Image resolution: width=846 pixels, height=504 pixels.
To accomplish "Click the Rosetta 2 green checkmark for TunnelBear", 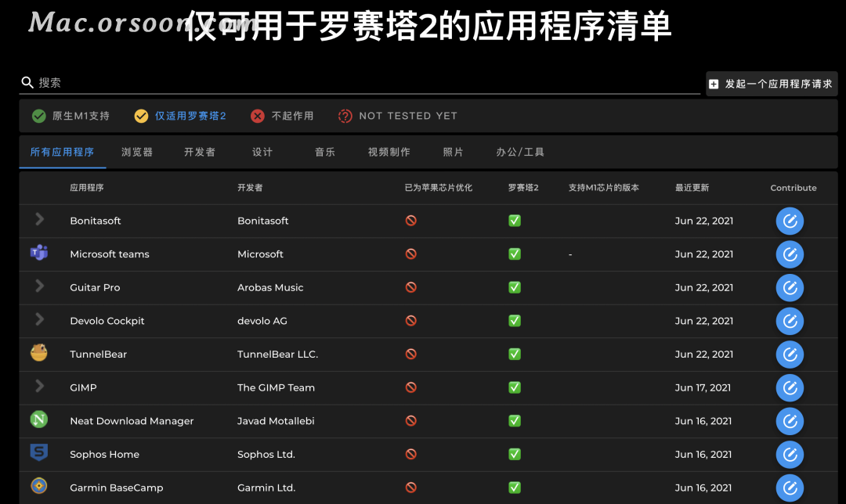I will (515, 355).
